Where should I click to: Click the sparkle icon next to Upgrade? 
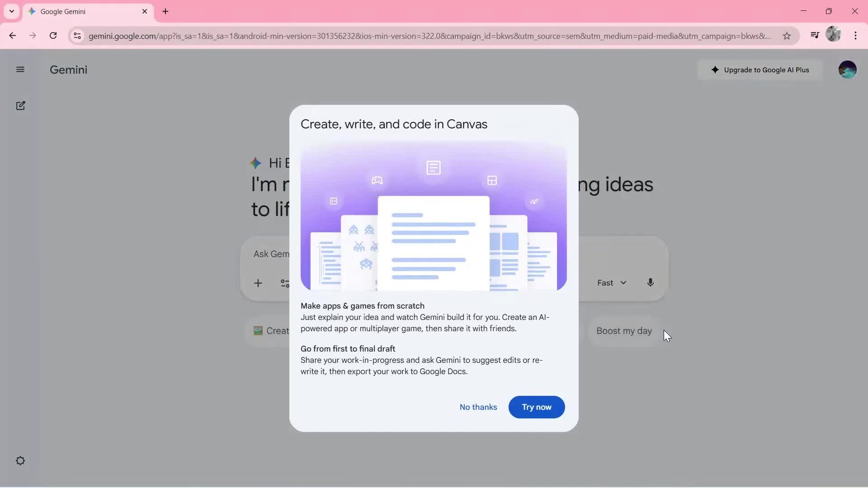[714, 70]
